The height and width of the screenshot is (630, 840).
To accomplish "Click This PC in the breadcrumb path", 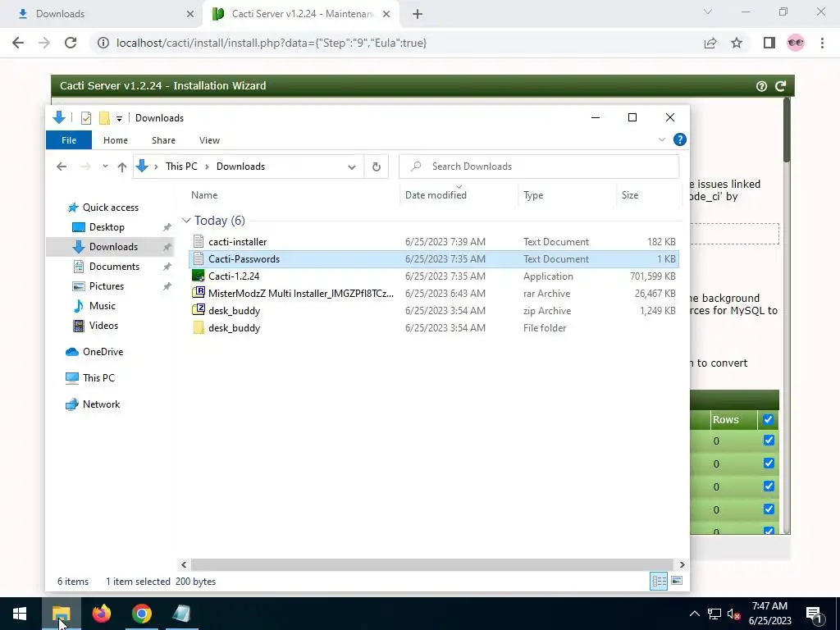I will (x=181, y=167).
